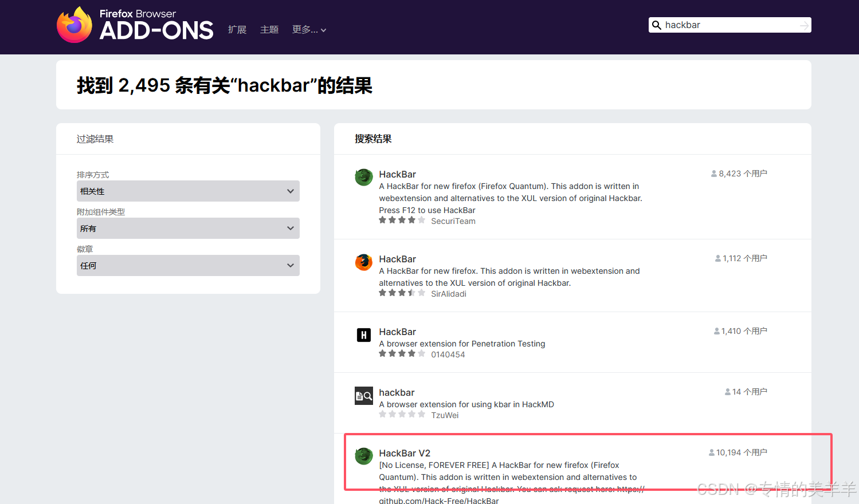Open the HackBar V2 title link
This screenshot has width=859, height=504.
pyautogui.click(x=405, y=452)
